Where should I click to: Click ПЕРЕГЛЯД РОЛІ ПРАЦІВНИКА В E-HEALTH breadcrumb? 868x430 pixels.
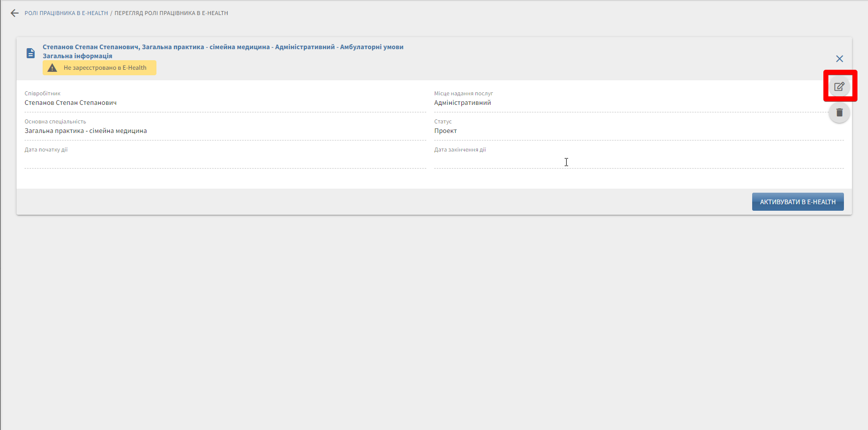pos(171,13)
